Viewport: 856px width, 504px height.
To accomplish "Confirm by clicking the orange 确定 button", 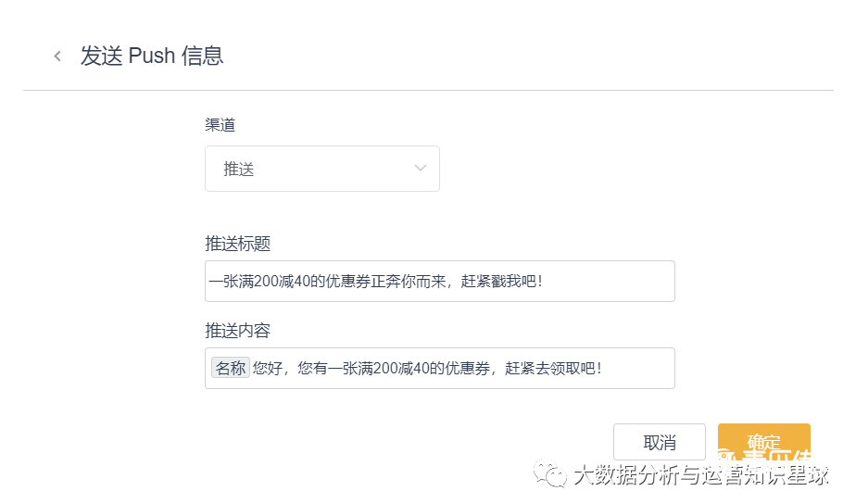I will (x=763, y=441).
